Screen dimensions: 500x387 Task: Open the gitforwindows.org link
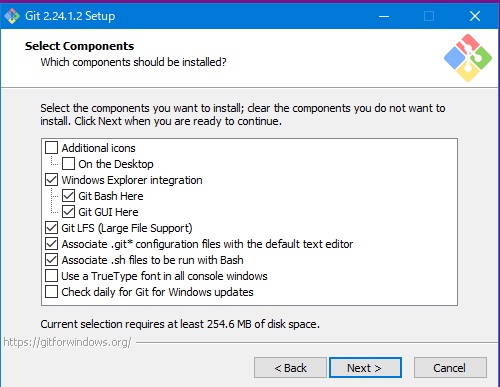pyautogui.click(x=67, y=342)
